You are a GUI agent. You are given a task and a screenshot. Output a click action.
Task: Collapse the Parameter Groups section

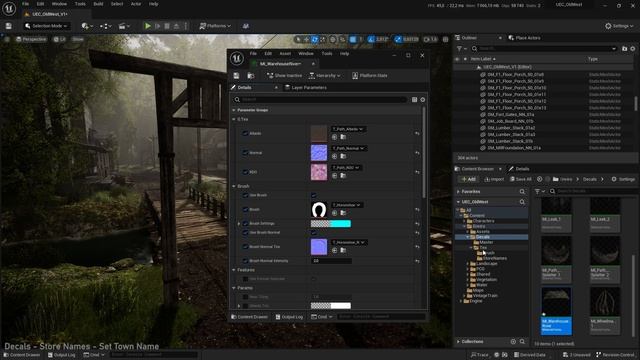(234, 110)
